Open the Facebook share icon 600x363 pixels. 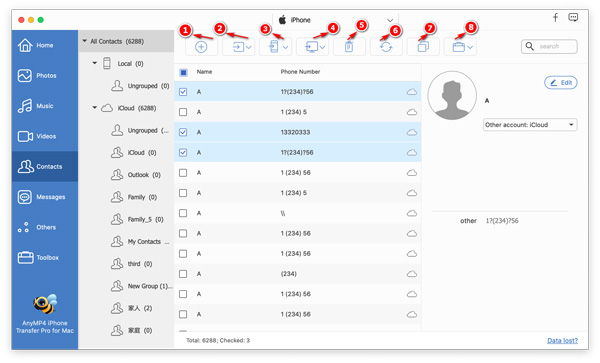click(x=555, y=18)
